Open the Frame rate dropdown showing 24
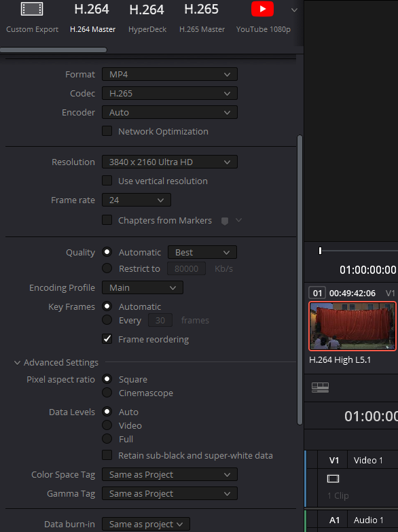The height and width of the screenshot is (532, 398). pos(137,200)
